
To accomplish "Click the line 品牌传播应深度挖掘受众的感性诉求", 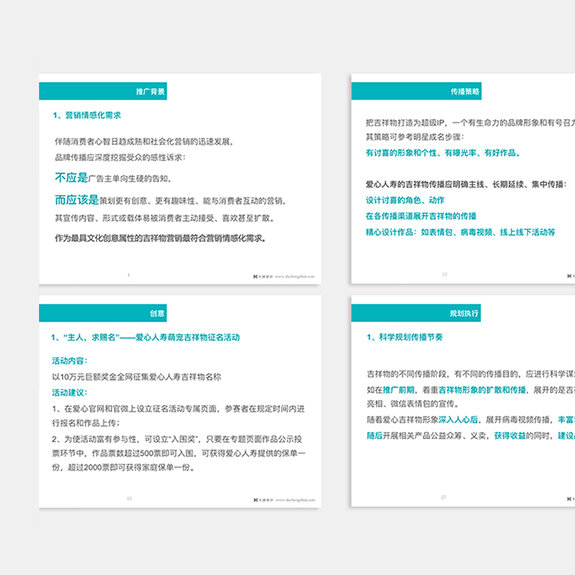I will tap(120, 157).
